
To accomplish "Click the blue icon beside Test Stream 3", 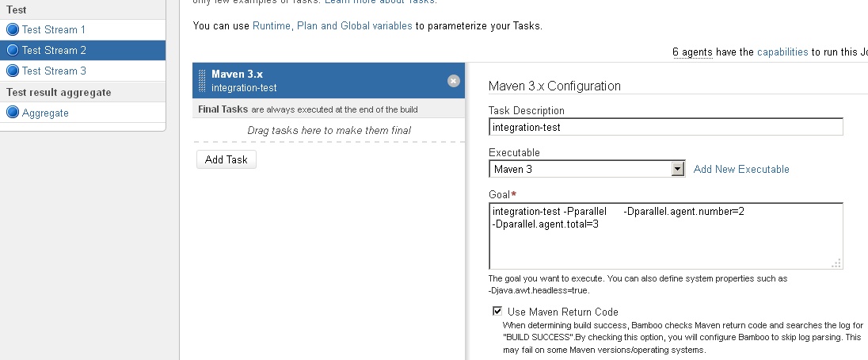I will coord(12,71).
